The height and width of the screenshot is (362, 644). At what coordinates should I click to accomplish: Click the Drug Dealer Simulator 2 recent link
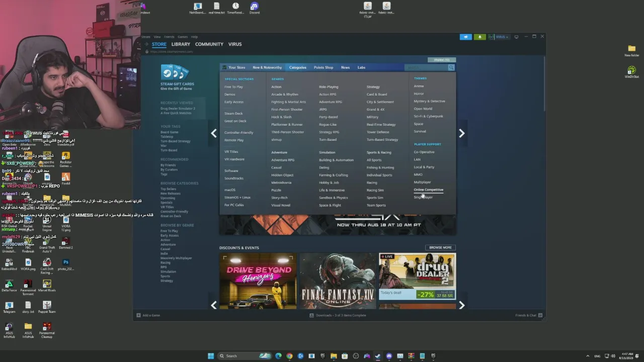[x=178, y=109]
